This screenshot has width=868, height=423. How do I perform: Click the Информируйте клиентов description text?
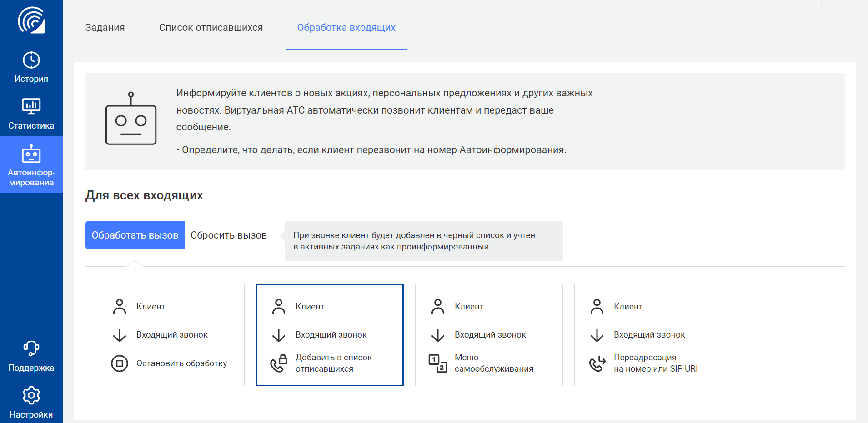click(385, 110)
